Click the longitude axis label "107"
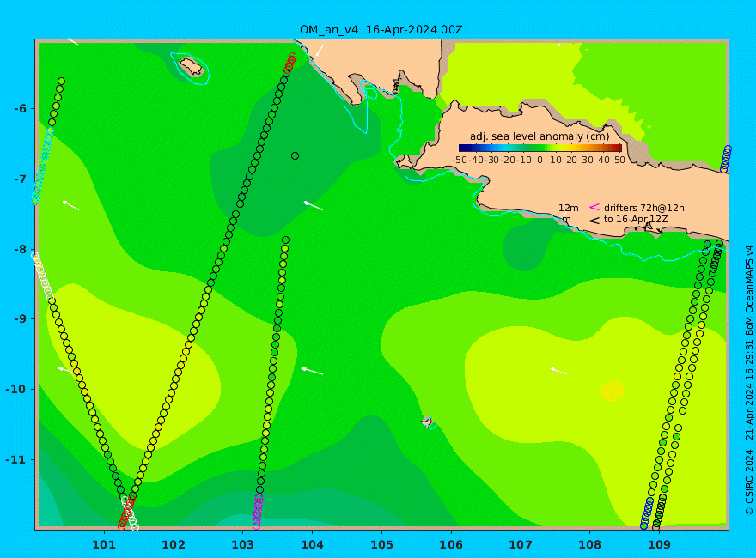This screenshot has width=756, height=558. tap(521, 545)
